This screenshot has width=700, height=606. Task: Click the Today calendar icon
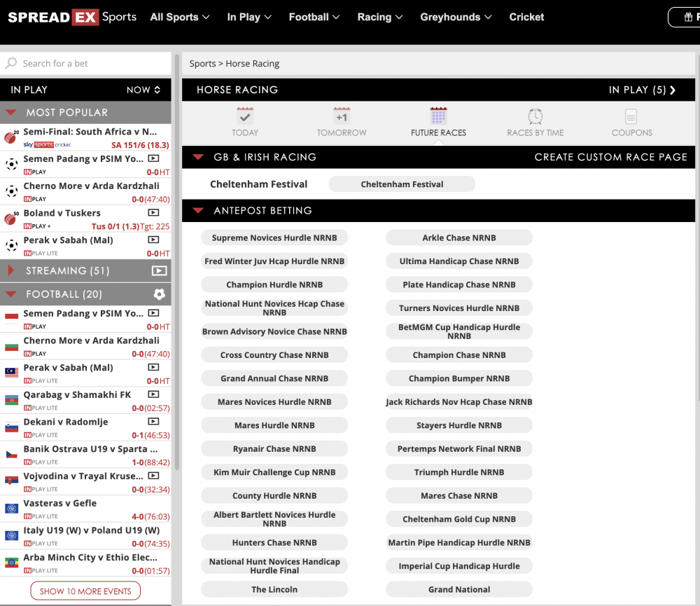(245, 116)
